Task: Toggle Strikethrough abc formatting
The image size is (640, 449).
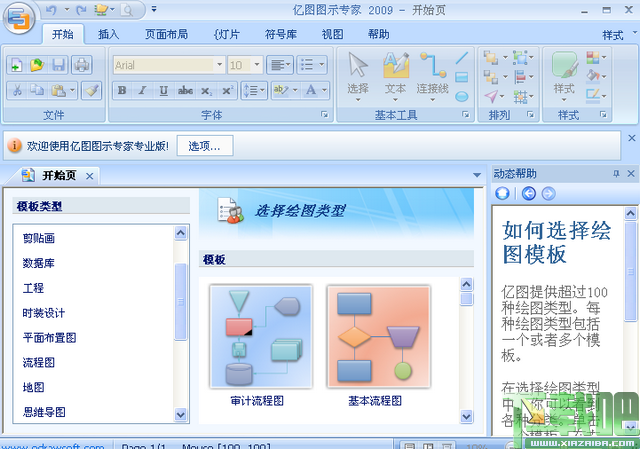Action: pyautogui.click(x=185, y=90)
